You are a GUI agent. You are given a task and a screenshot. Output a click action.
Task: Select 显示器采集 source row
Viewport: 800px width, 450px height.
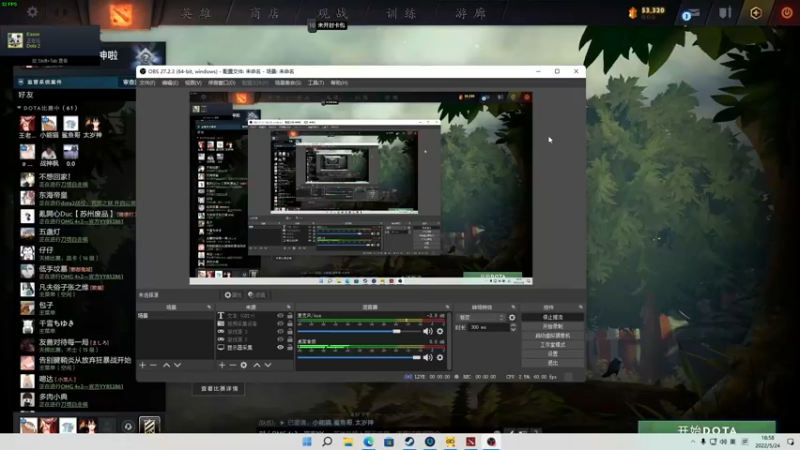tap(255, 347)
